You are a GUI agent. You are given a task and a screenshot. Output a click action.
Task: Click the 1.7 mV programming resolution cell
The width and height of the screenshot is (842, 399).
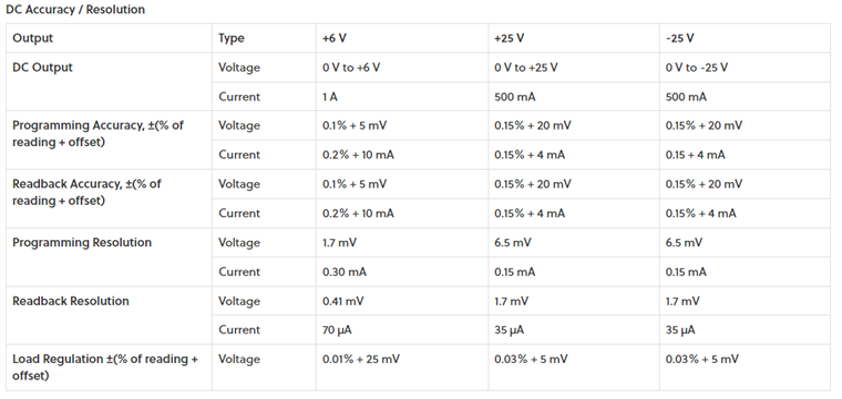tap(339, 243)
